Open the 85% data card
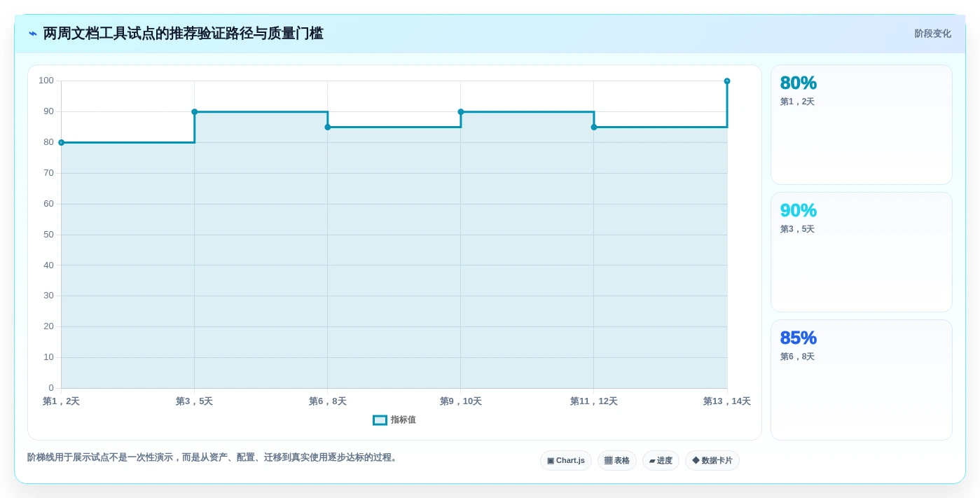This screenshot has height=498, width=980. (862, 380)
